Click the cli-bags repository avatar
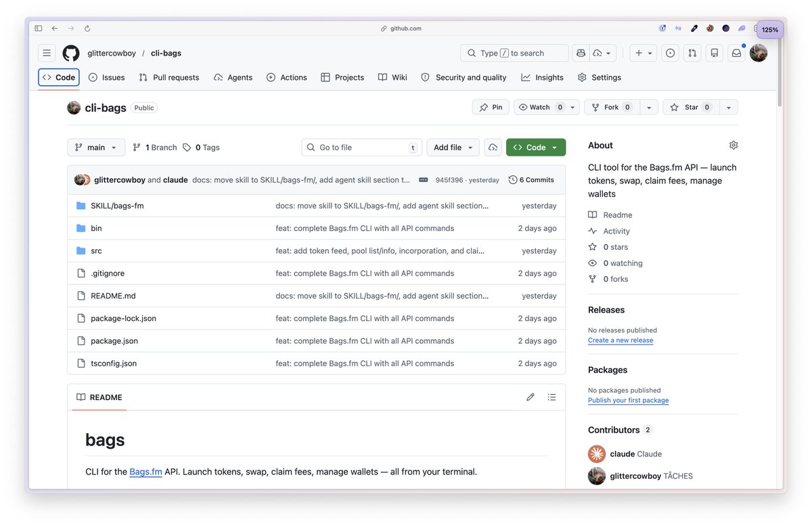Screen dimensions: 812x526 click(x=74, y=108)
